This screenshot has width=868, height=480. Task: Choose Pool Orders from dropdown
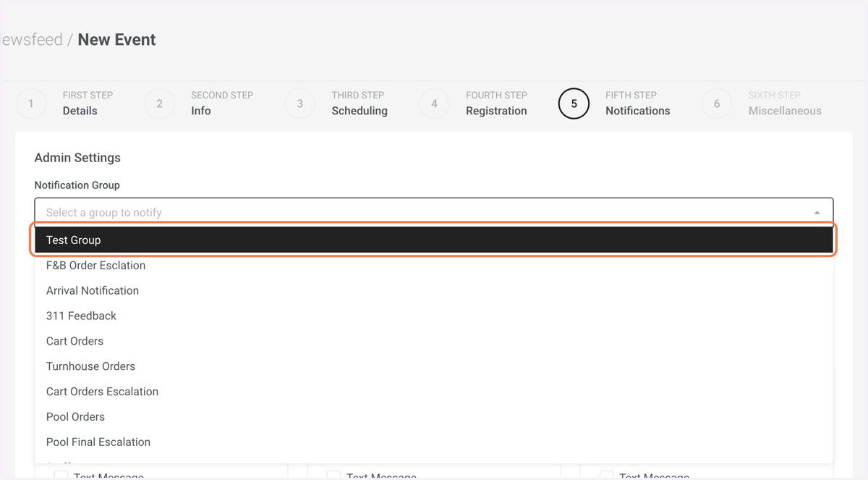pyautogui.click(x=434, y=417)
